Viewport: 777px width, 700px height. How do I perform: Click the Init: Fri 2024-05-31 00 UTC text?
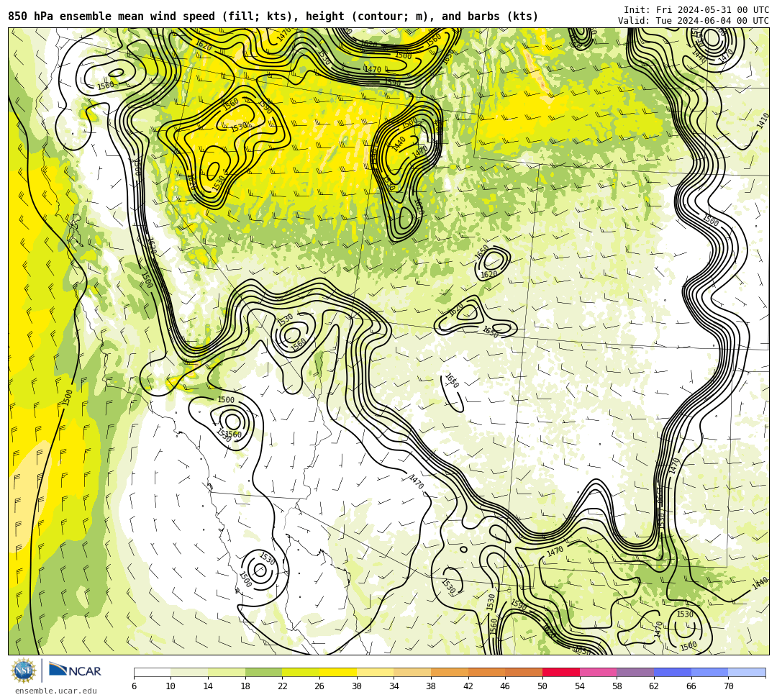696,10
